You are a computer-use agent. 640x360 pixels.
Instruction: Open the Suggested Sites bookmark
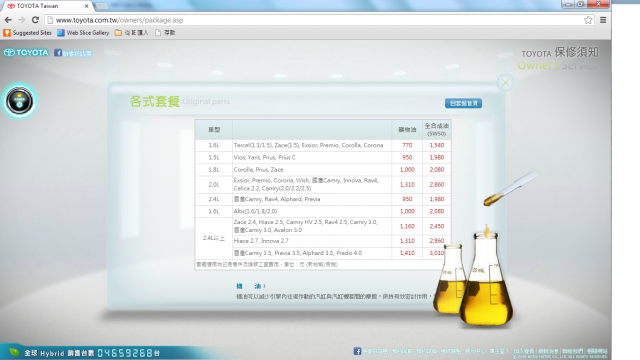tap(28, 33)
